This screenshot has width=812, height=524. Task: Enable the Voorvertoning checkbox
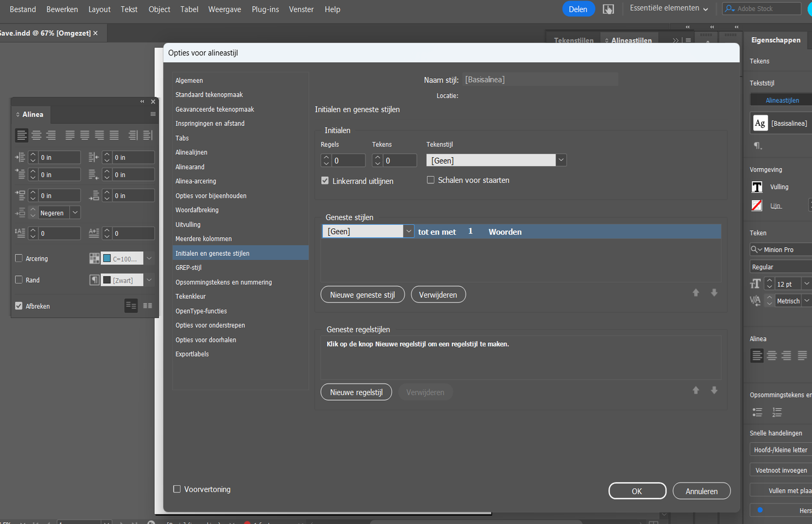tap(177, 489)
